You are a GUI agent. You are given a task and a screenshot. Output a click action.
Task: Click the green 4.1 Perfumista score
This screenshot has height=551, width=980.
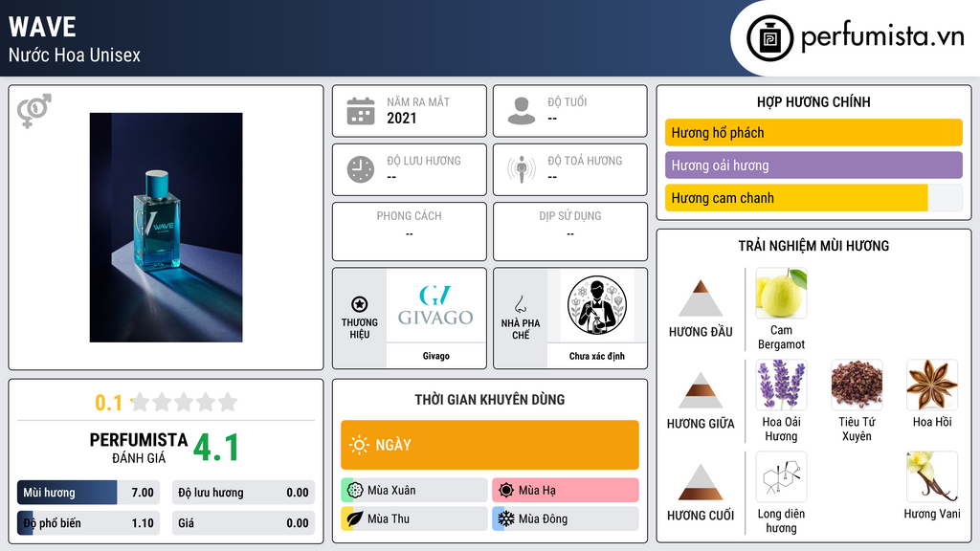216,448
